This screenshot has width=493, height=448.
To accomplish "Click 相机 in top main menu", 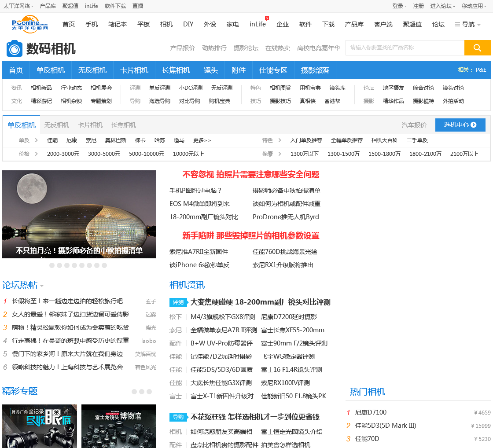I will (166, 24).
